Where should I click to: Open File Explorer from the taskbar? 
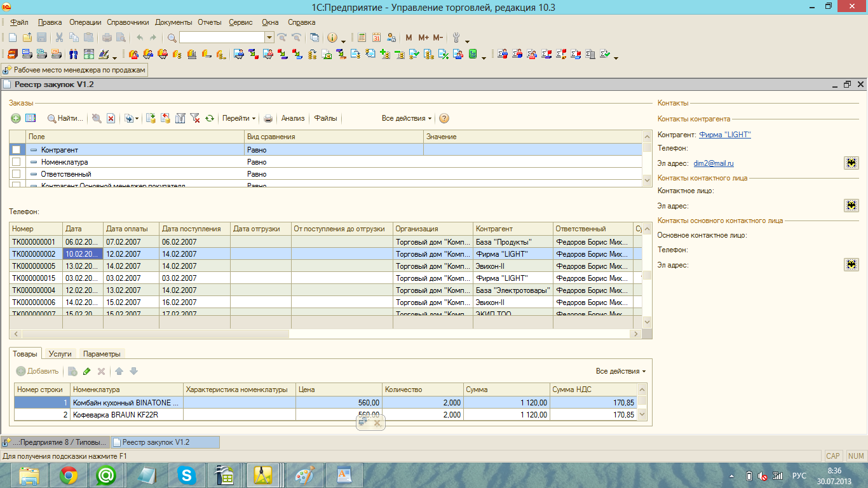coord(29,475)
